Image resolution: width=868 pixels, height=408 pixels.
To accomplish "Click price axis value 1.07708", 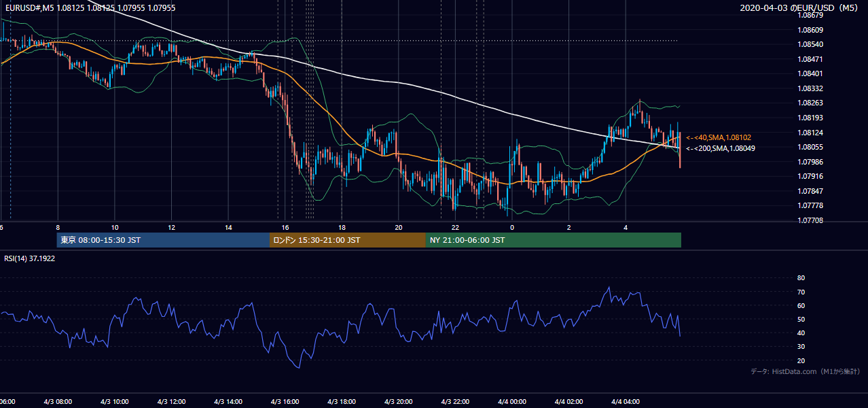I will point(810,221).
